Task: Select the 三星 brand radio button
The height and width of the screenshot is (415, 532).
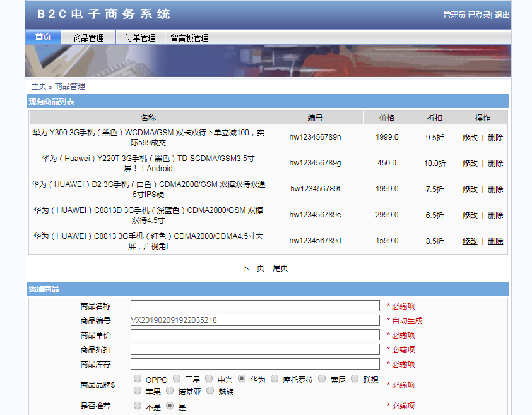Action: [x=177, y=378]
